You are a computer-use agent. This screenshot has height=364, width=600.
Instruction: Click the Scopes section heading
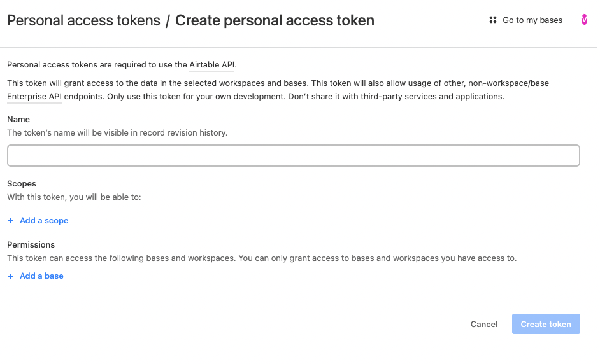[x=22, y=184]
